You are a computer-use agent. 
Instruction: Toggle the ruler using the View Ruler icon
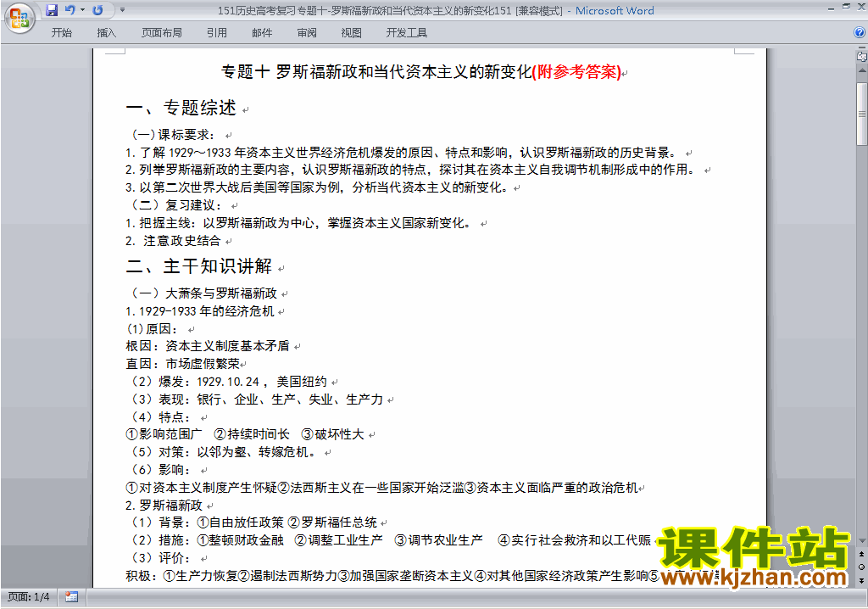[861, 56]
